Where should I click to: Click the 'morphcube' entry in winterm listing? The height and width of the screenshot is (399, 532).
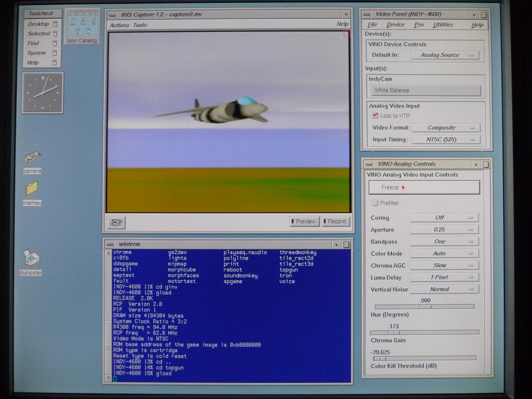click(182, 270)
